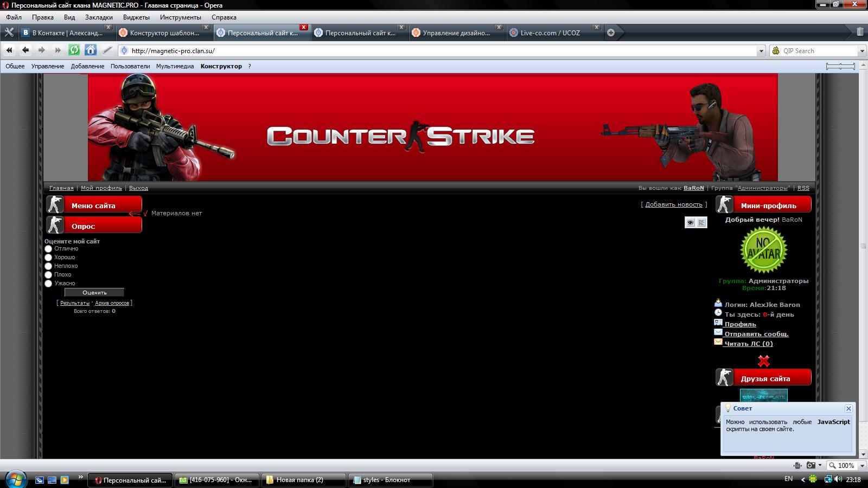Open the QIP Search engine dropdown
The width and height of the screenshot is (868, 488).
click(862, 51)
